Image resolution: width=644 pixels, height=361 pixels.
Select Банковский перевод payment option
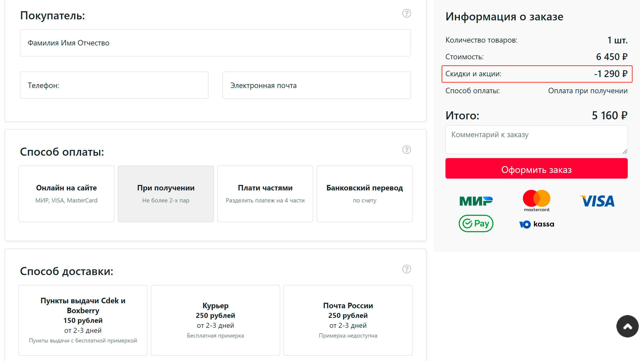(365, 194)
